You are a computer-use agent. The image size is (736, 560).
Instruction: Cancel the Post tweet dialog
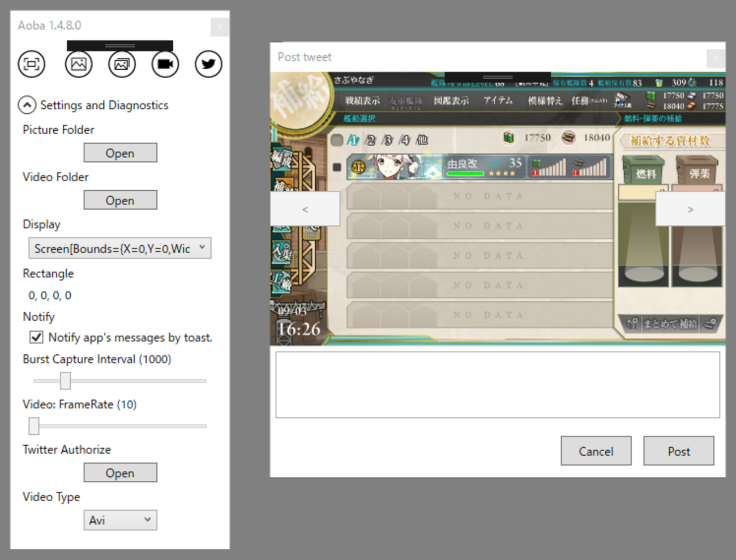pyautogui.click(x=596, y=451)
